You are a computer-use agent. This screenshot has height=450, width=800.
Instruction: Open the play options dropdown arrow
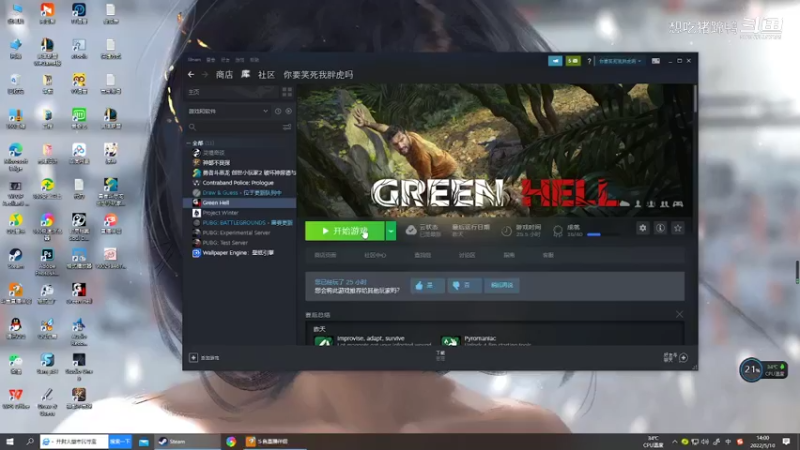(x=391, y=231)
